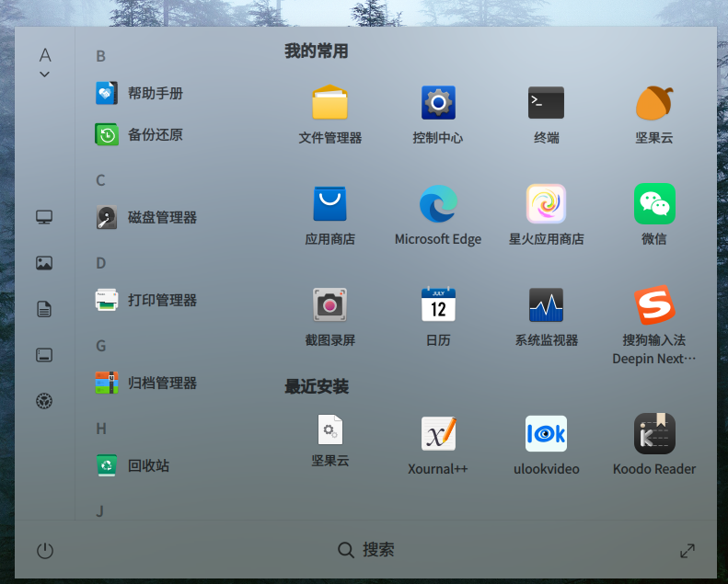
Task: Open the A sort mode dropdown
Action: click(x=44, y=63)
